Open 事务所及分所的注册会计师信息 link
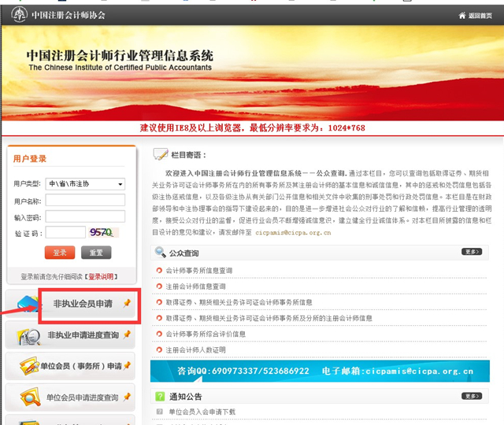 tap(269, 318)
